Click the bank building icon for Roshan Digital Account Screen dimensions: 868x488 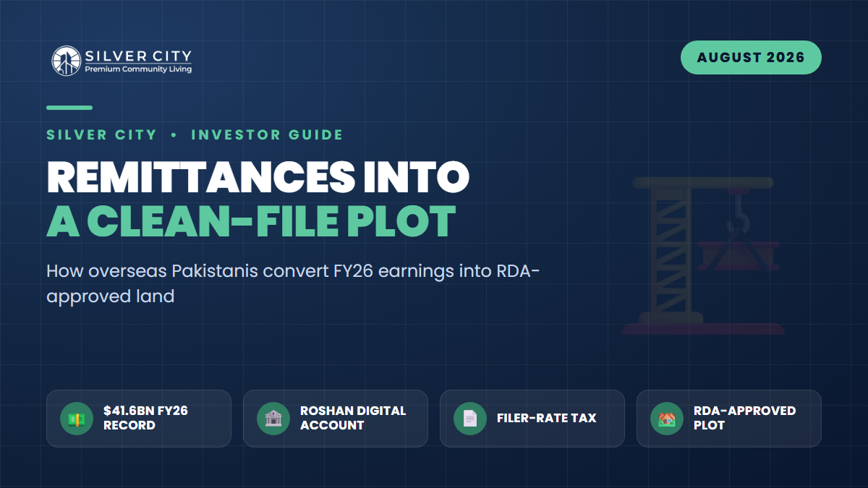pyautogui.click(x=273, y=419)
